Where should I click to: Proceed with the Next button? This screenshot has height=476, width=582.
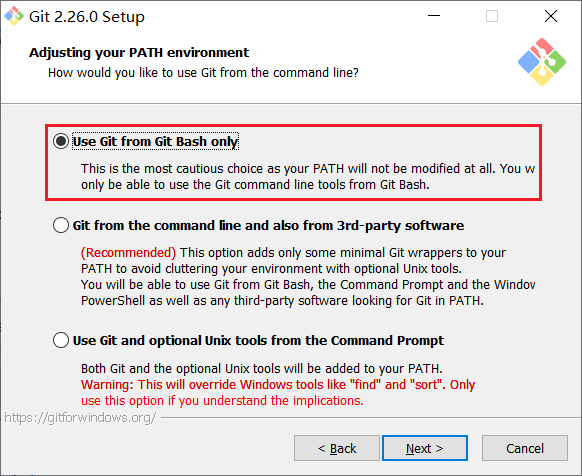pyautogui.click(x=425, y=448)
